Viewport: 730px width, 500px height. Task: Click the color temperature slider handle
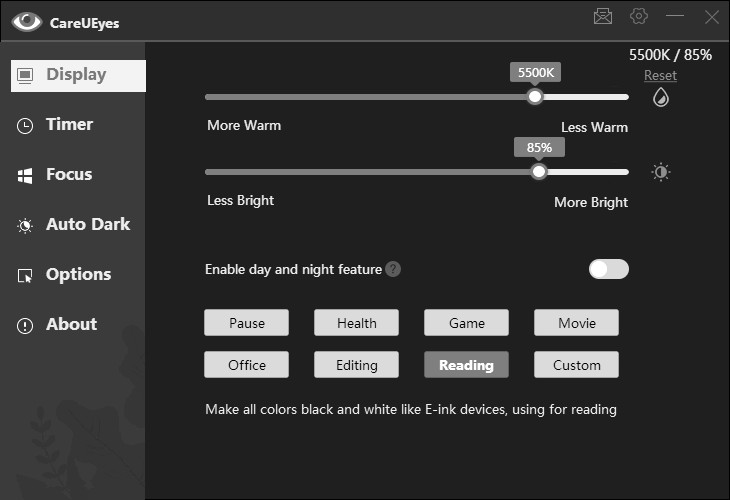pos(535,97)
